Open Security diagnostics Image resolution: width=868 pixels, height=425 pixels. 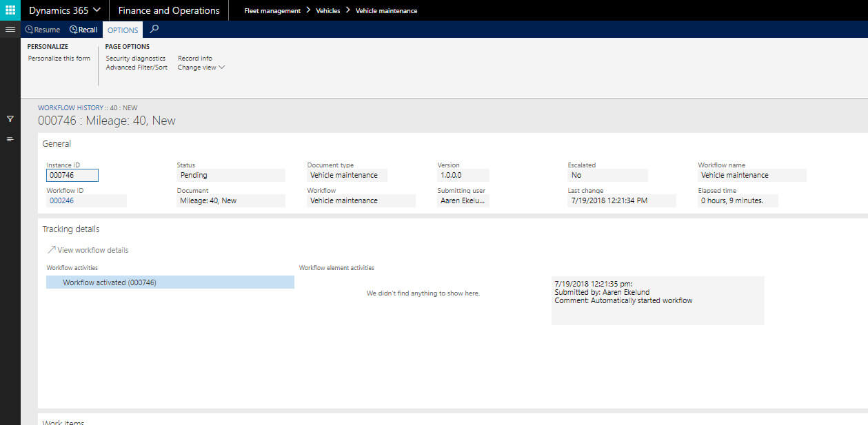click(136, 59)
